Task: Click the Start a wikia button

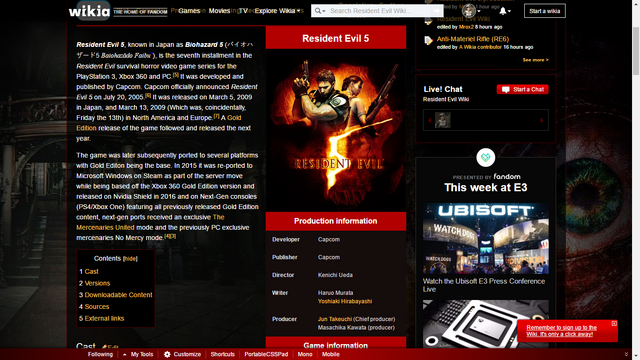Action: click(x=544, y=11)
